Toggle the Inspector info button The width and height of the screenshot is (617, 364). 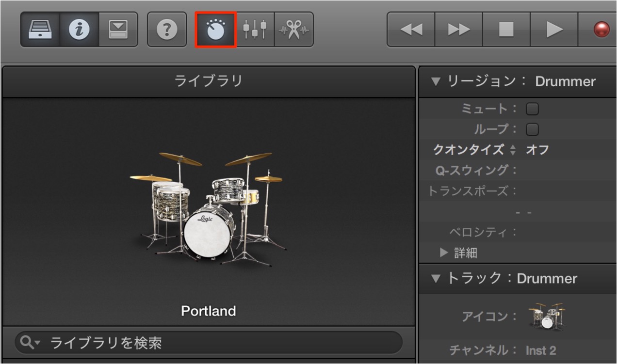(x=80, y=30)
